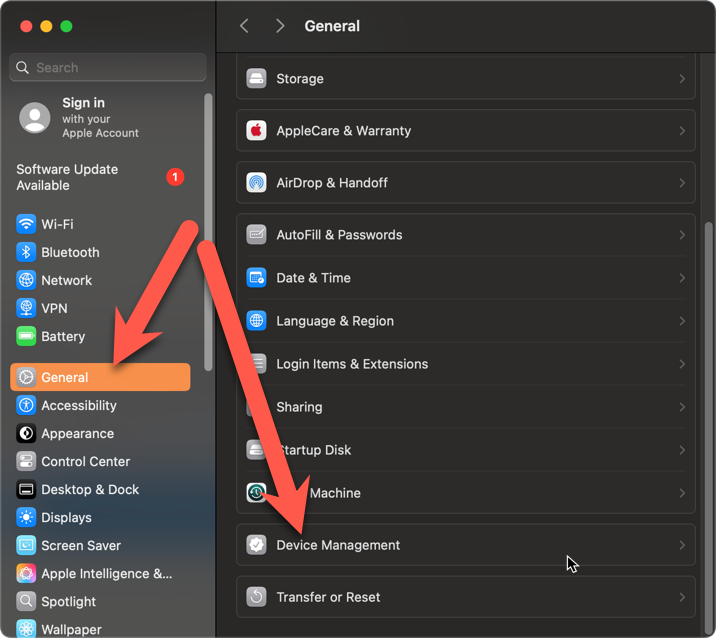Expand the Startup Disk row chevron
Viewport: 716px width, 638px height.
(x=682, y=450)
